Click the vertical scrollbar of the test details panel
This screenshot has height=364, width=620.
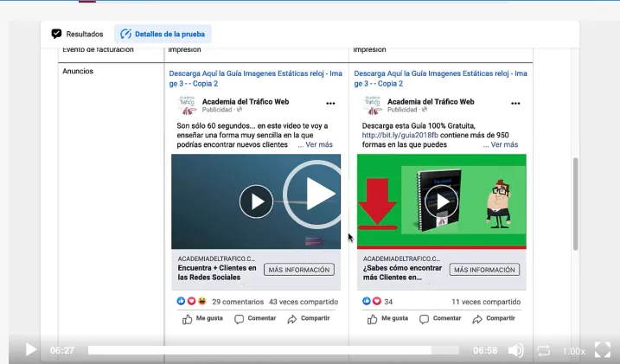(x=576, y=203)
